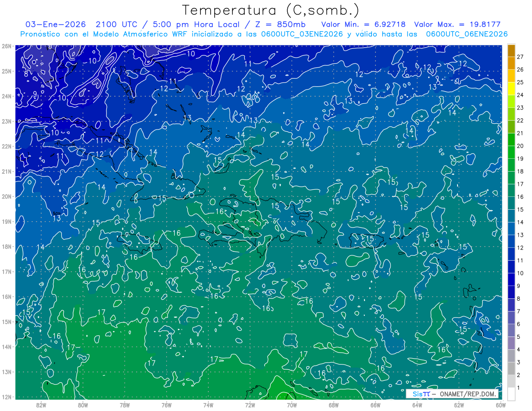Click the contour label "9" on the map
This screenshot has width=532, height=411.
tap(35, 94)
